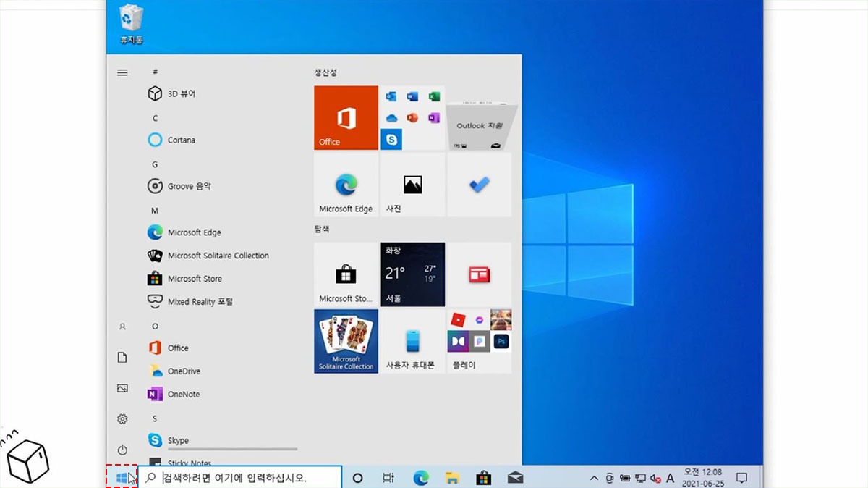Click the muted volume tray icon
Screen dimensions: 868x488
click(x=655, y=478)
